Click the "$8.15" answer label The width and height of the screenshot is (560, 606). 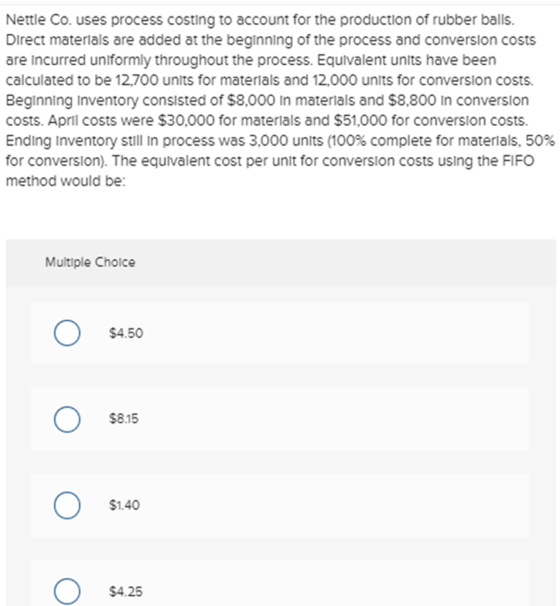(x=124, y=419)
